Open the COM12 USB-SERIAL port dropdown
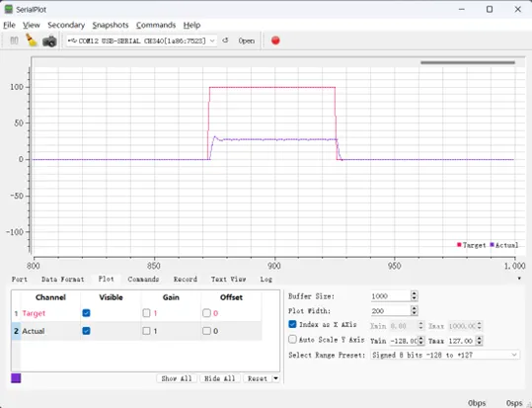The image size is (532, 408). pos(141,41)
